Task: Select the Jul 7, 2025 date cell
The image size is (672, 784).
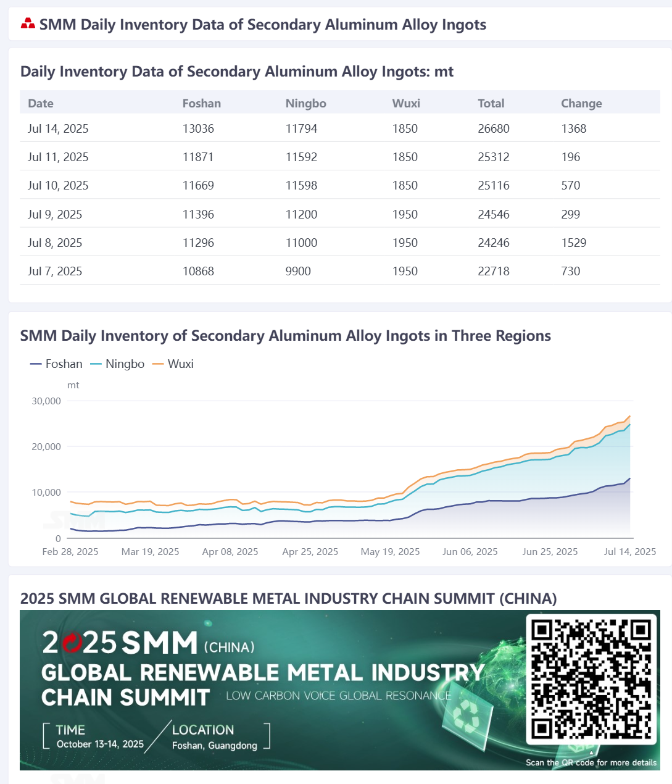Action: click(55, 271)
